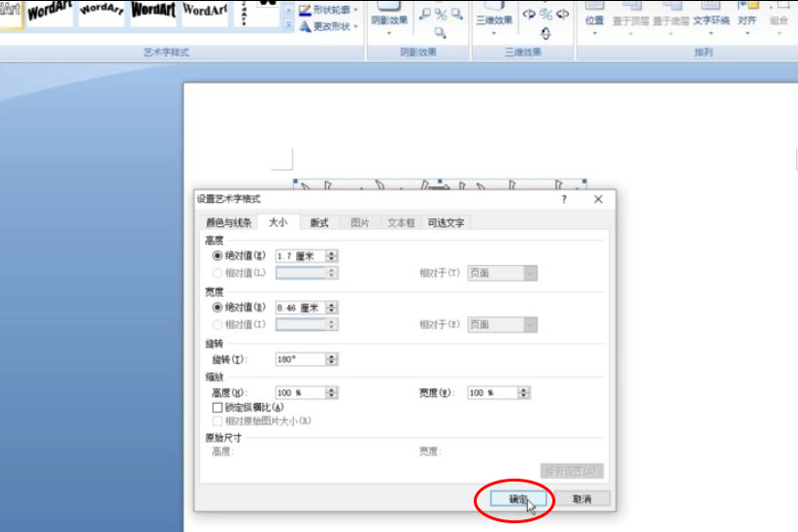Close the 设置艺术字格式 dialog
The height and width of the screenshot is (532, 798).
point(598,199)
